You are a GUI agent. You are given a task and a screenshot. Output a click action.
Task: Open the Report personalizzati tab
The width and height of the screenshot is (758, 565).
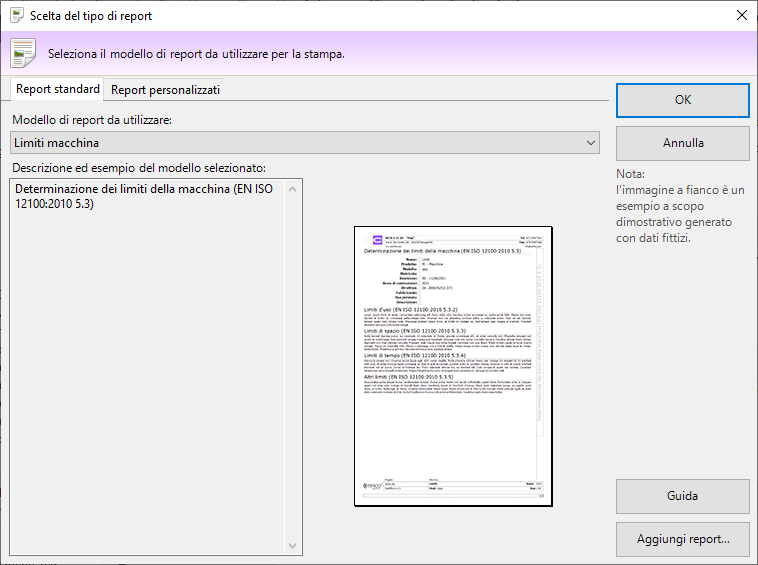pyautogui.click(x=165, y=90)
